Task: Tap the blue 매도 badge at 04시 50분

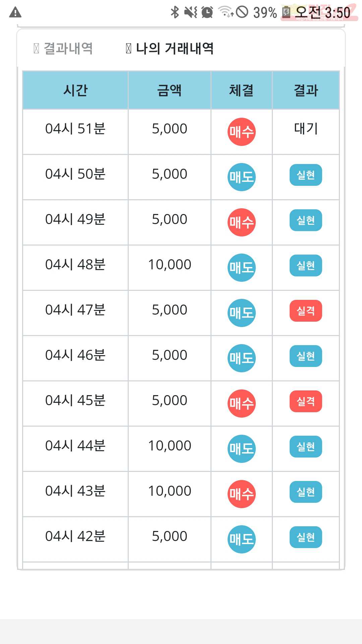Action: 241,177
